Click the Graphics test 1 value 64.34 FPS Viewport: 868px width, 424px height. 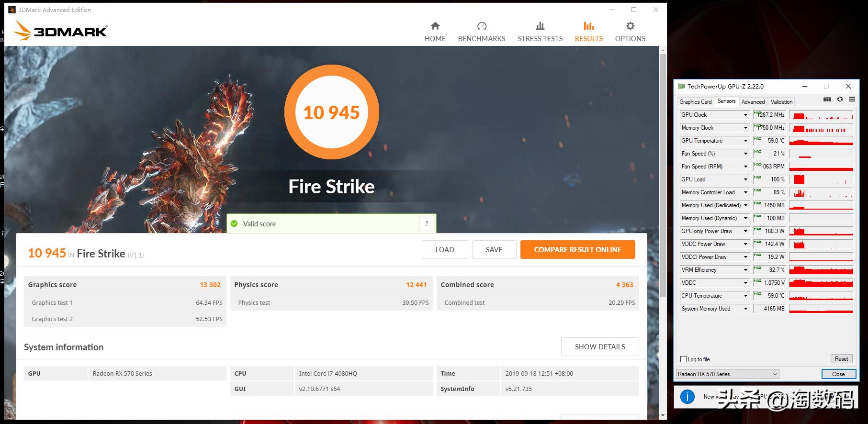pos(209,303)
